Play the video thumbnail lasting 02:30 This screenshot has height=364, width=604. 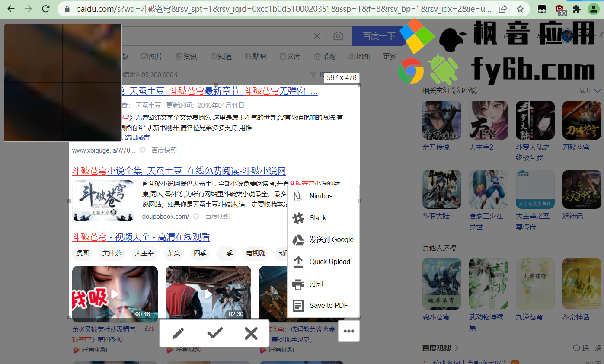click(x=208, y=294)
